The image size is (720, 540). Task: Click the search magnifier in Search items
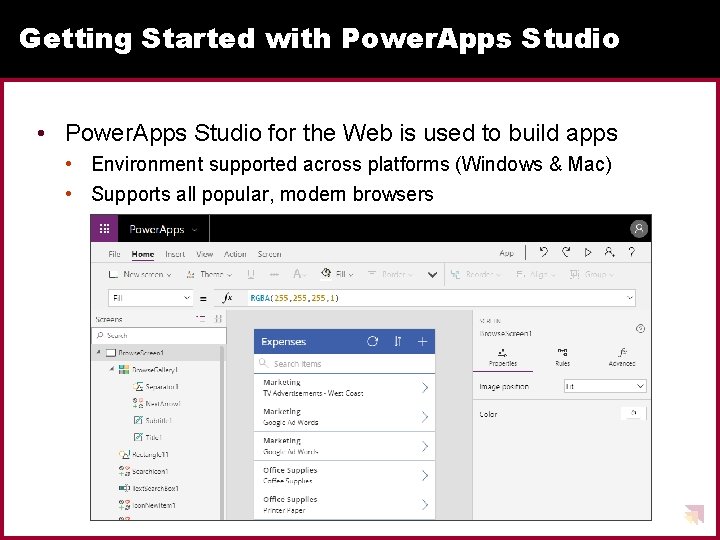[x=263, y=363]
